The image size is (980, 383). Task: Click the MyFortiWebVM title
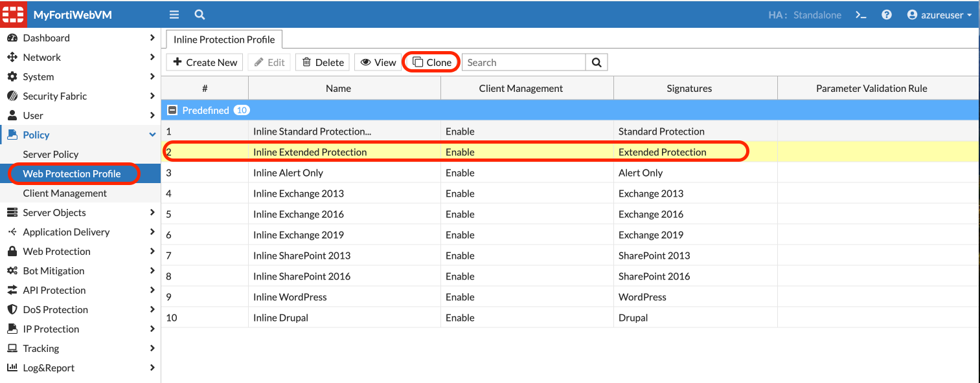(73, 15)
